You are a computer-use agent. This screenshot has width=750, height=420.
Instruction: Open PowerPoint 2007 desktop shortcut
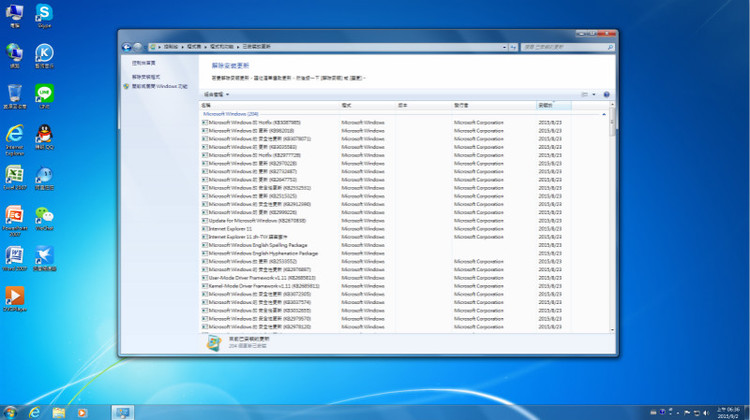pos(15,215)
